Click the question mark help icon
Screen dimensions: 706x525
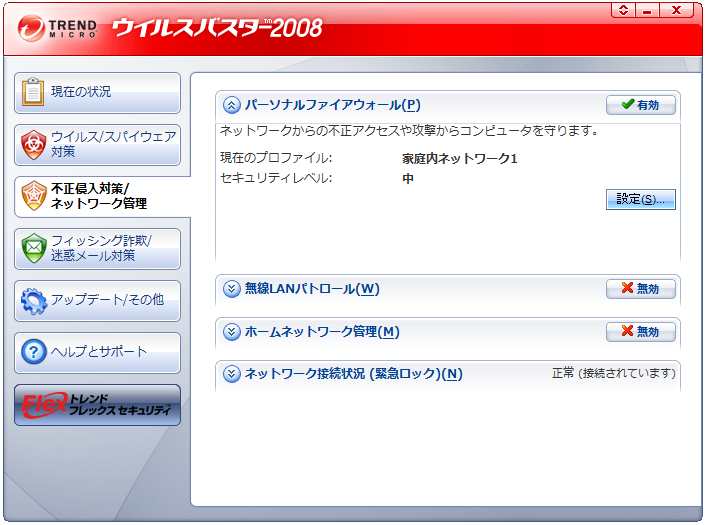(34, 352)
